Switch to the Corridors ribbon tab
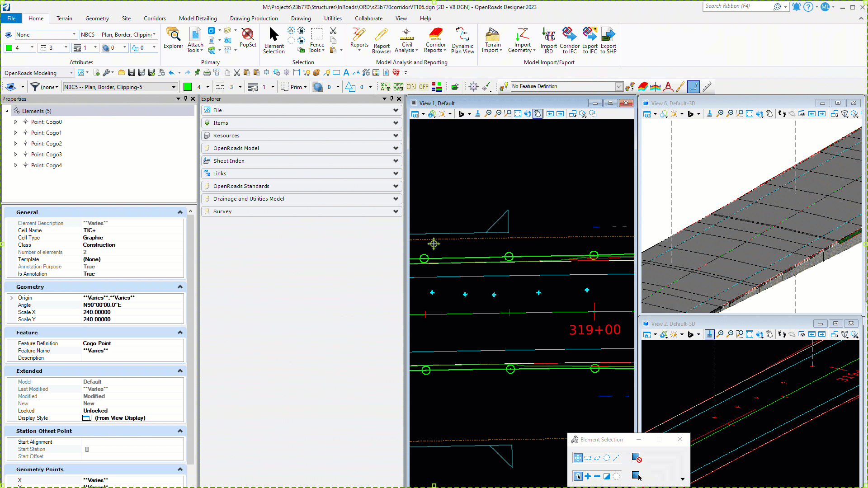This screenshot has width=868, height=488. click(x=155, y=19)
